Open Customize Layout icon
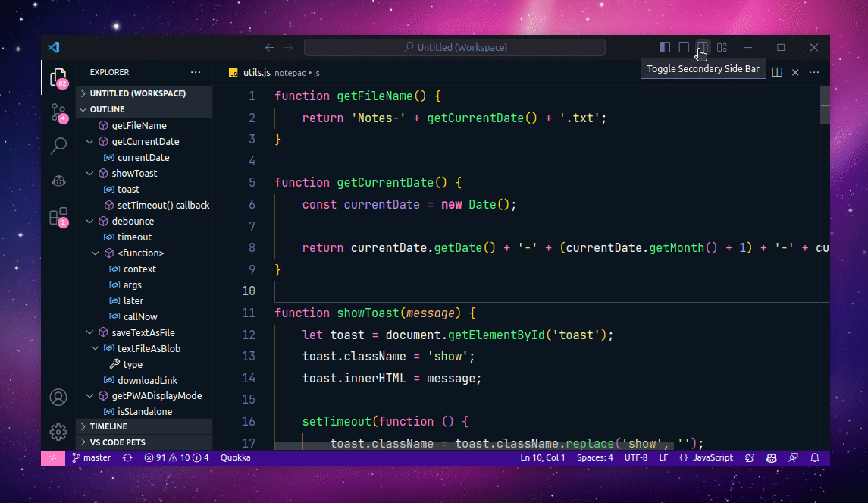Screen dimensions: 868x503 tap(722, 48)
